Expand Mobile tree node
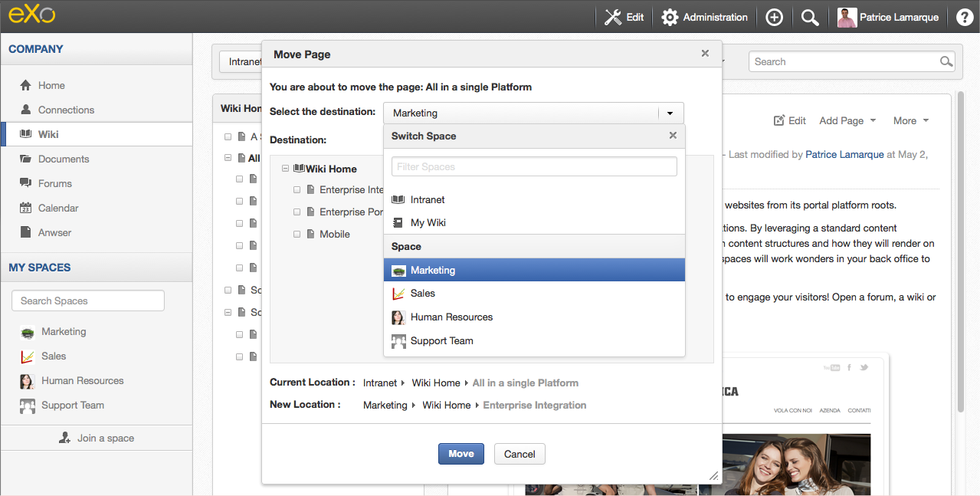 [297, 234]
